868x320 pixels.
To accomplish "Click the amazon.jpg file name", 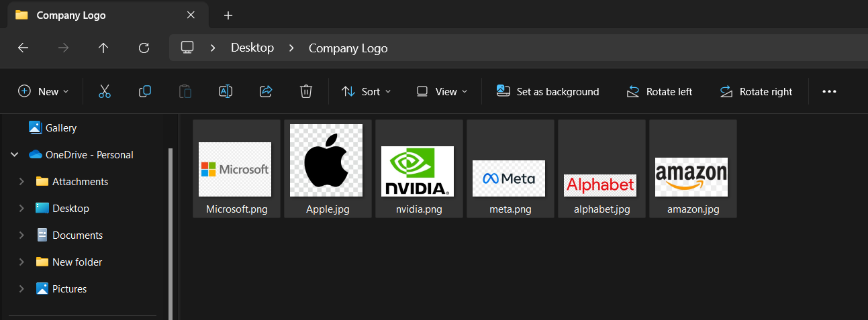I will coord(693,209).
